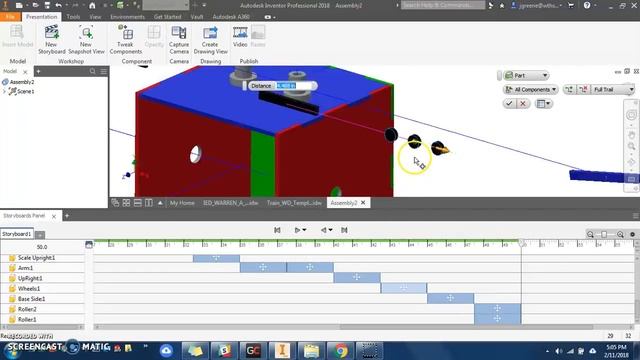Zoom out the storyboard timeline
This screenshot has height=360, width=640.
(590, 234)
